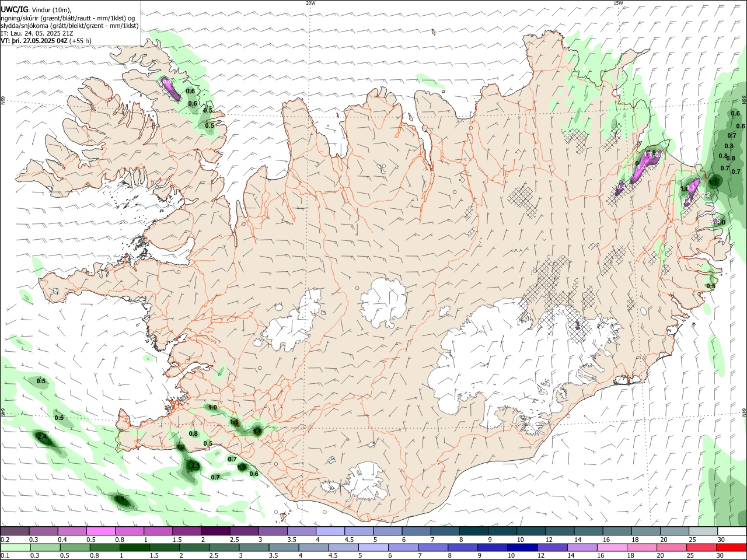The height and width of the screenshot is (560, 747).
Task: Pick the white 30 snow-scale swatch
Action: (x=732, y=531)
